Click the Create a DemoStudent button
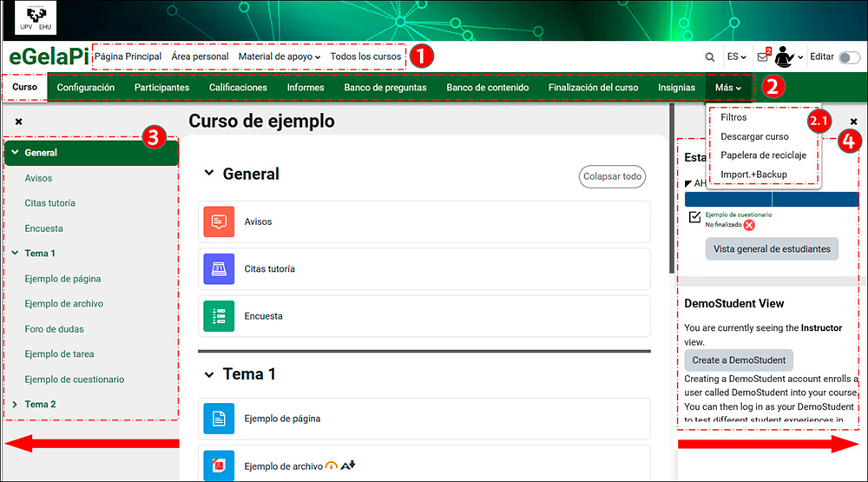This screenshot has width=868, height=482. click(x=738, y=360)
